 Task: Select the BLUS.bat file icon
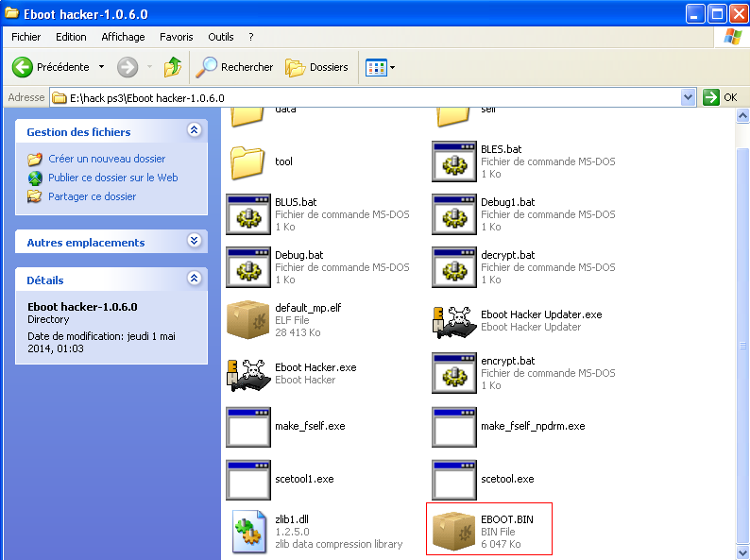248,214
